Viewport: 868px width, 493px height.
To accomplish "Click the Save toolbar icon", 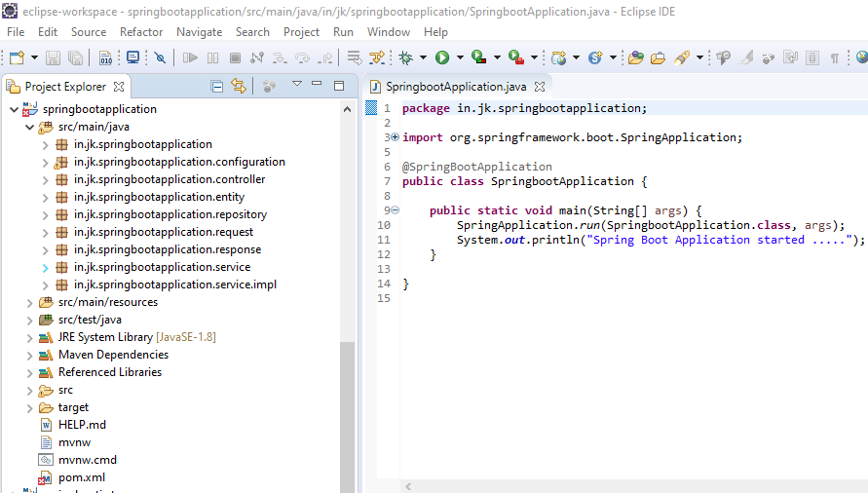I will (53, 57).
